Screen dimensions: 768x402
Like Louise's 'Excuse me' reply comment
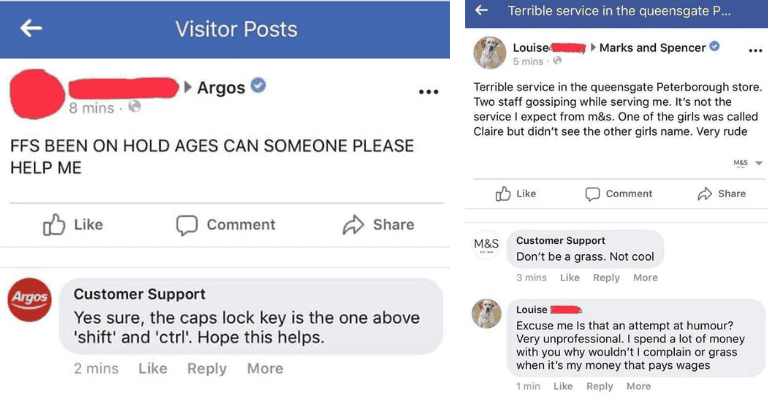pyautogui.click(x=563, y=386)
